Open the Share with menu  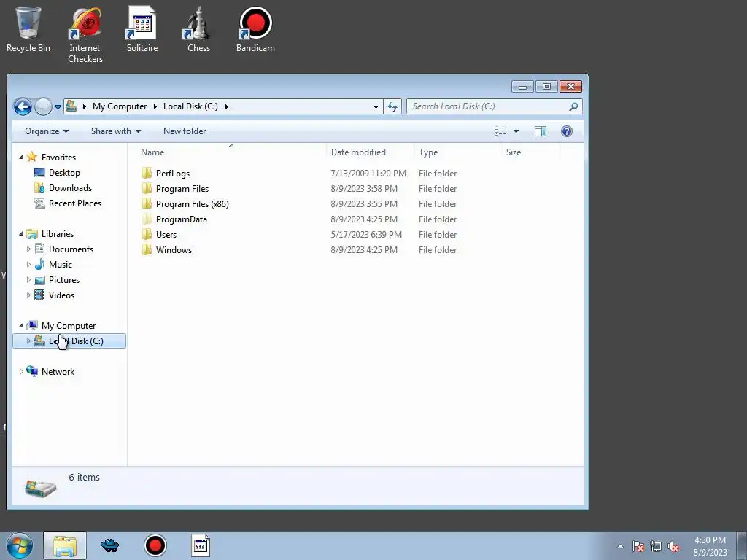(x=116, y=131)
